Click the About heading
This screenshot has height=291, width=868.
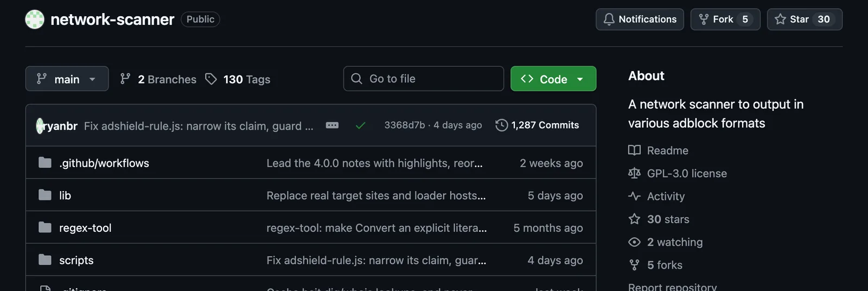click(x=646, y=76)
